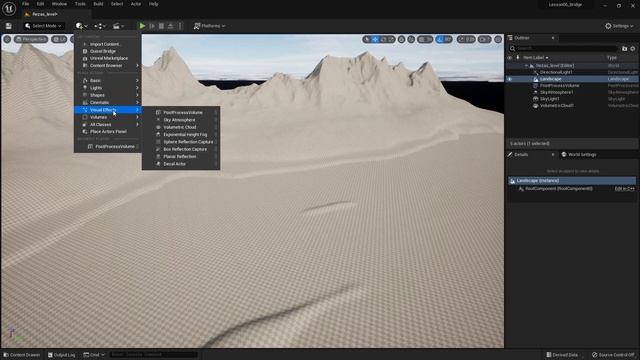Screen dimensions: 640x360
Task: Open viewport options hamburger menu
Action: point(7,39)
